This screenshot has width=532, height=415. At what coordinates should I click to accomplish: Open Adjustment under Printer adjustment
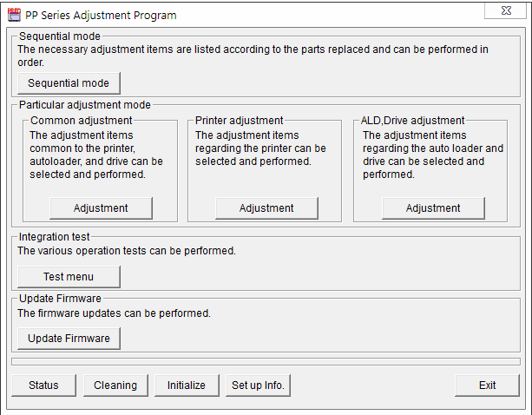pyautogui.click(x=266, y=208)
